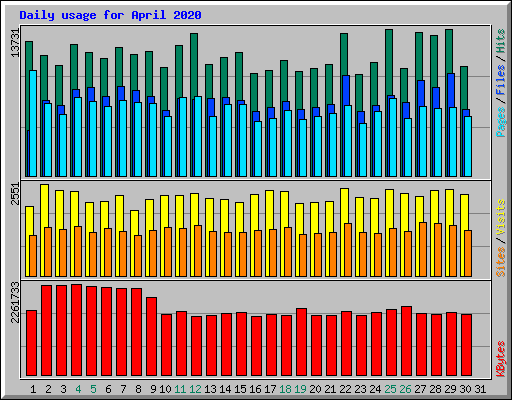The width and height of the screenshot is (512, 400).
Task: Select day label 8 on the axis
Action: 138,389
